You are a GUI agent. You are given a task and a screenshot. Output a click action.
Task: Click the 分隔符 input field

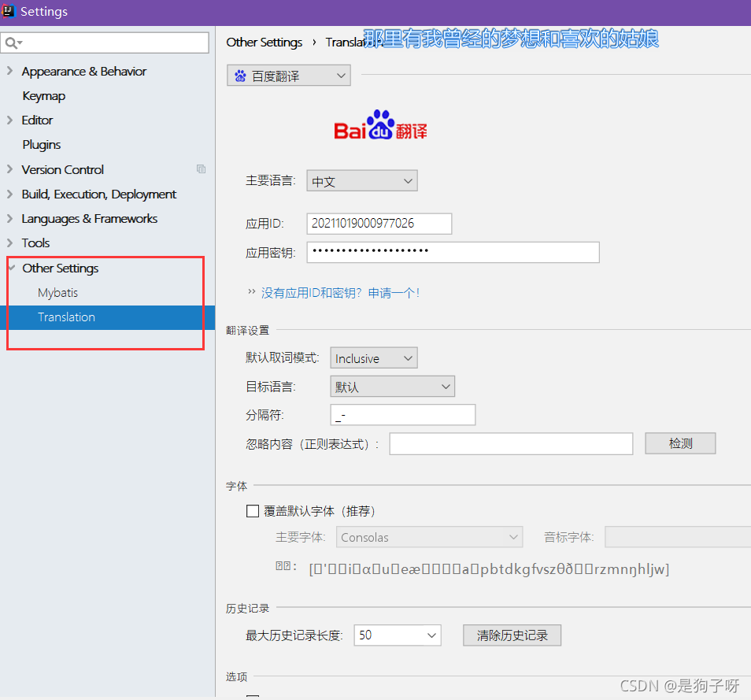(403, 415)
